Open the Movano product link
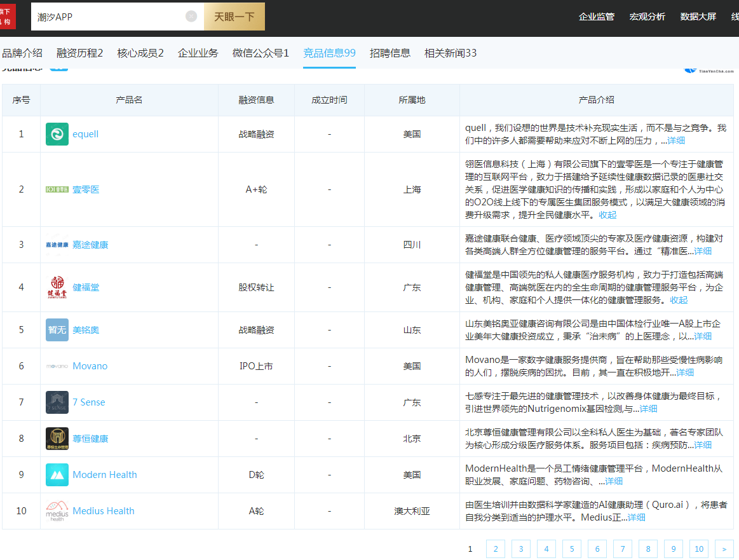The height and width of the screenshot is (560, 739). [90, 365]
